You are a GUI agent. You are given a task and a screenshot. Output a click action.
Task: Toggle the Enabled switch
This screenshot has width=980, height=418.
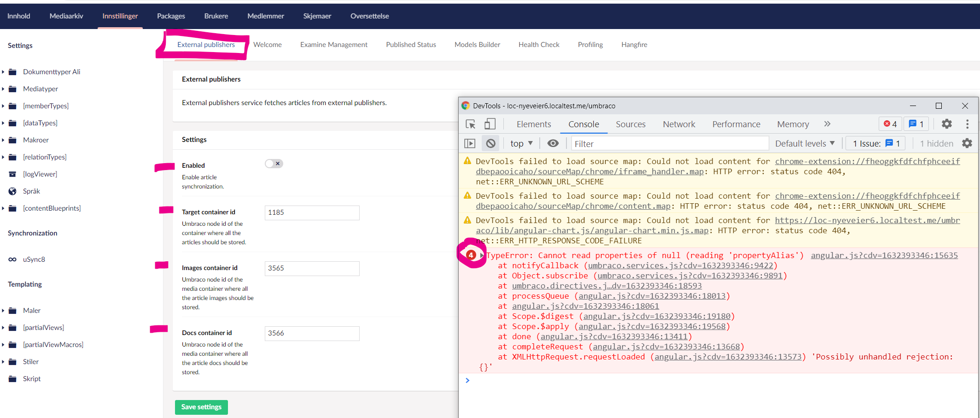(x=274, y=164)
